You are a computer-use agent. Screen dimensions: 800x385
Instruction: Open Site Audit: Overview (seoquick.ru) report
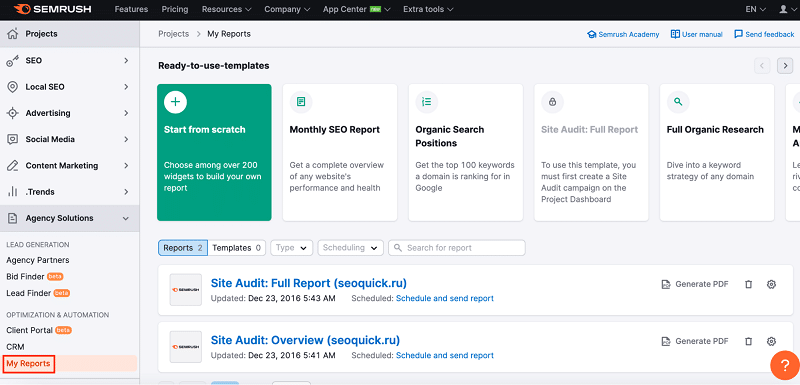click(x=305, y=340)
